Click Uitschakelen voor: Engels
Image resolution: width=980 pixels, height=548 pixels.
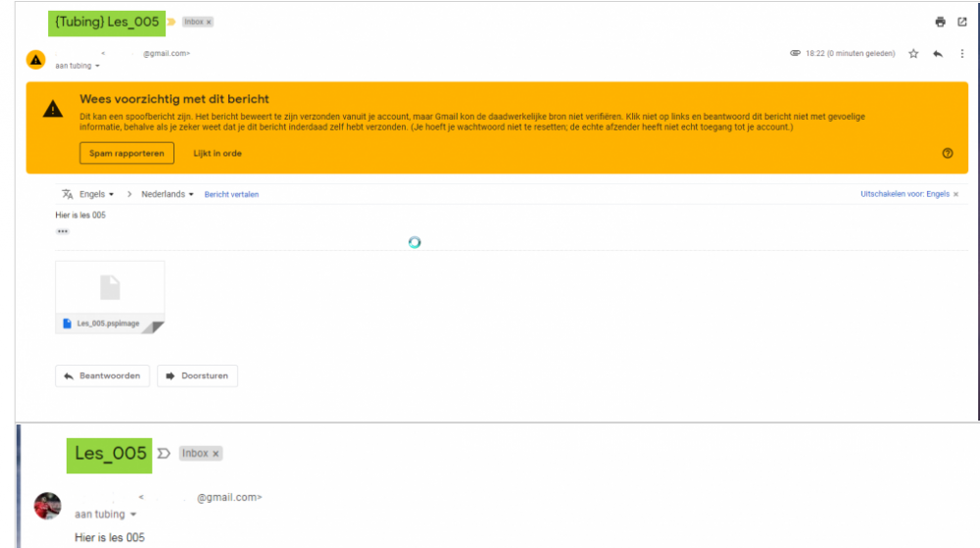(x=905, y=194)
